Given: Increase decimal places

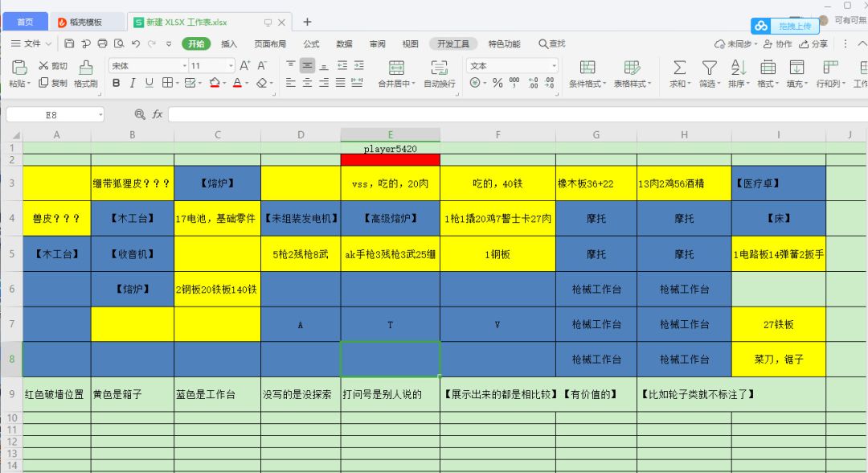Looking at the screenshot, I should point(533,83).
